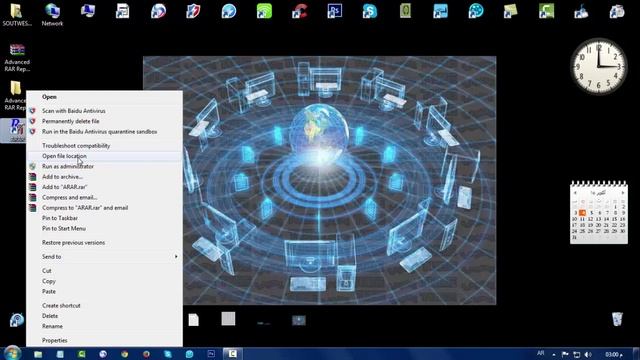Viewport: 640px width, 360px height.
Task: Click Open in the context menu
Action: [104, 97]
